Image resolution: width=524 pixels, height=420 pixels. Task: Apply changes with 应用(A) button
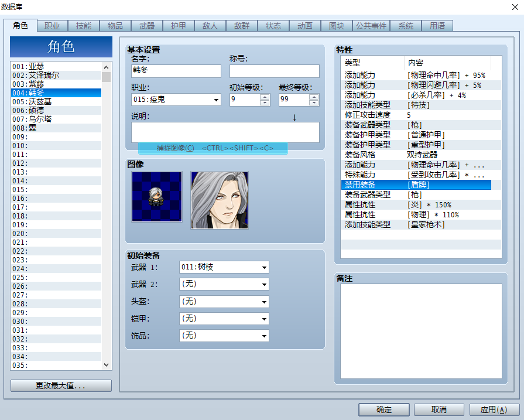point(494,409)
